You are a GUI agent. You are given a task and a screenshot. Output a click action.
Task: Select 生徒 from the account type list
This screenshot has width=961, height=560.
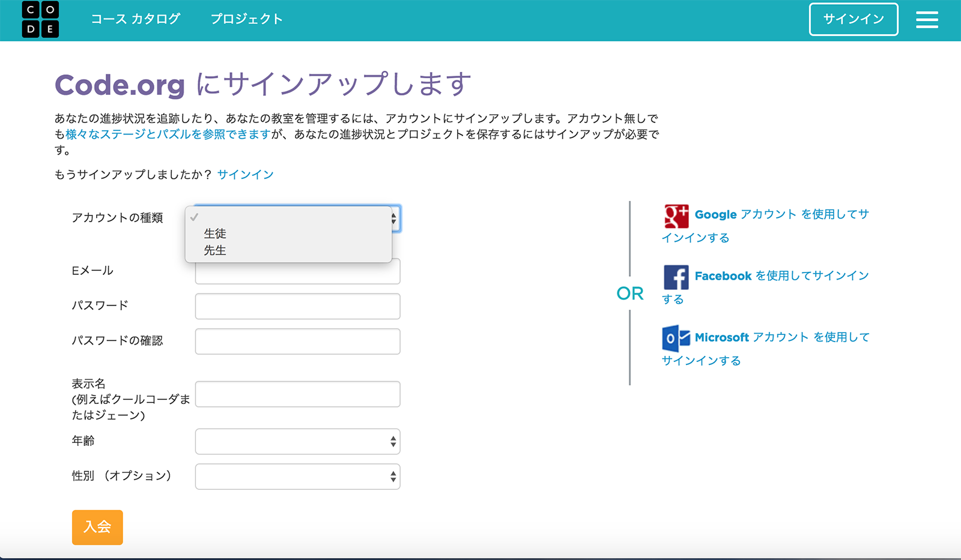click(x=288, y=233)
